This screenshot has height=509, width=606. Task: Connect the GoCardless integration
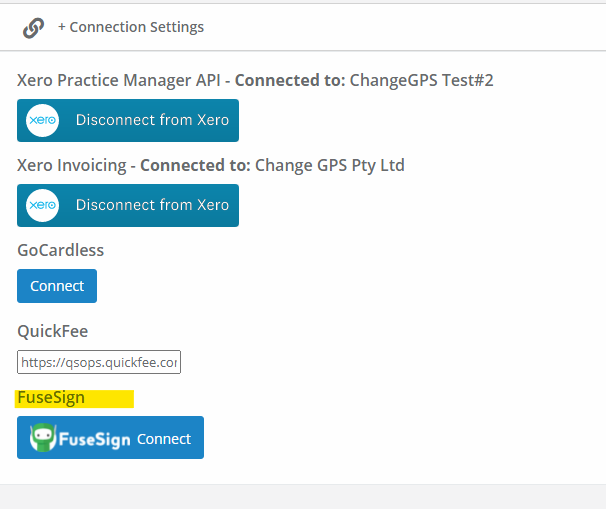[57, 286]
